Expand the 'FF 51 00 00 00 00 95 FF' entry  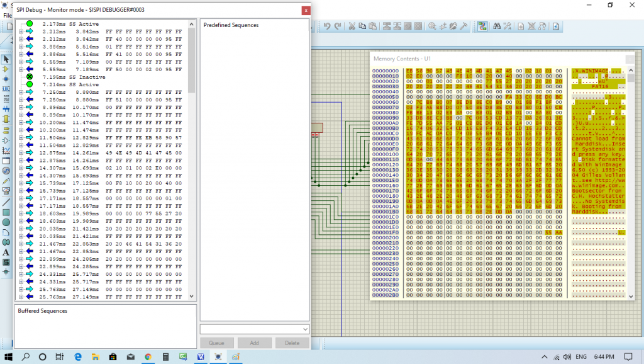[21, 100]
